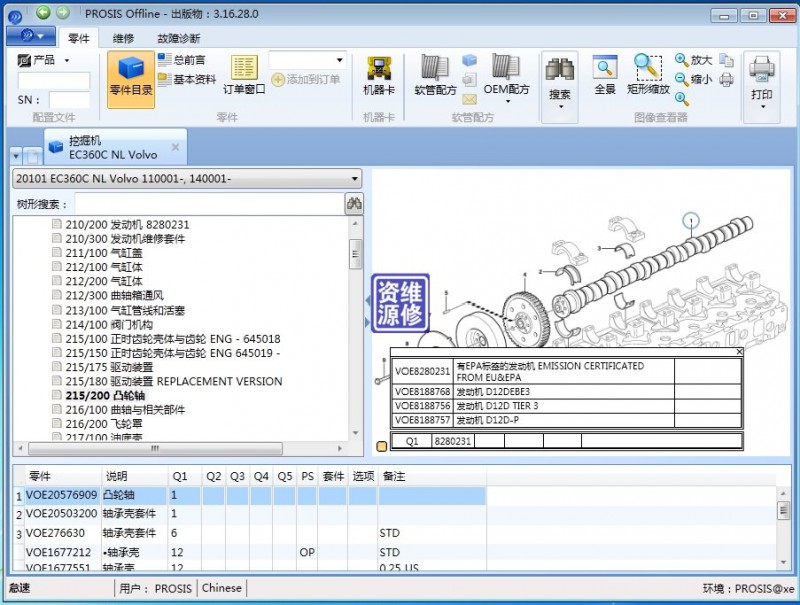Screen dimensions: 800x605
Task: Switch to the 维修 ribbon tab
Action: tap(123, 38)
